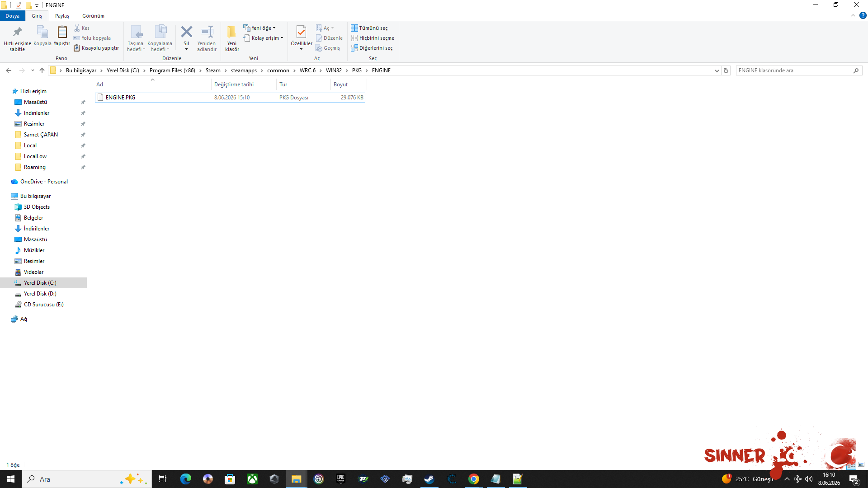
Task: Open the Paylaş ribbon tab
Action: pos(62,16)
